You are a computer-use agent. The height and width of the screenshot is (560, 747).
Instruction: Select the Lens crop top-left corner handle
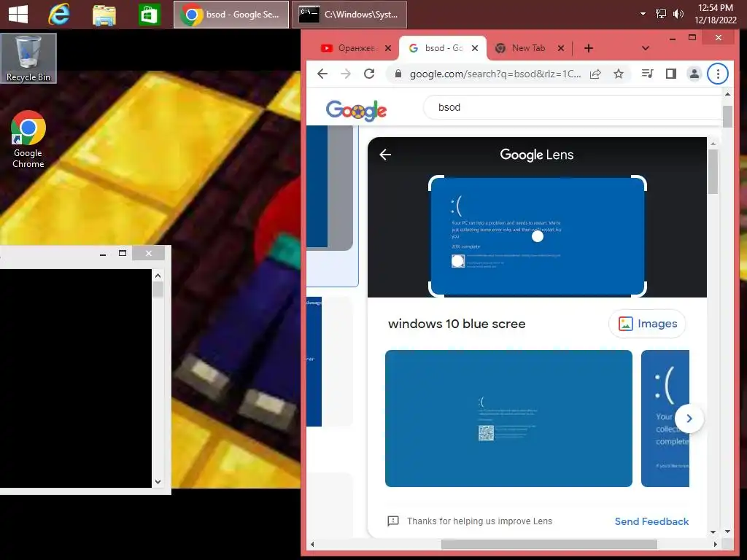[x=435, y=182]
